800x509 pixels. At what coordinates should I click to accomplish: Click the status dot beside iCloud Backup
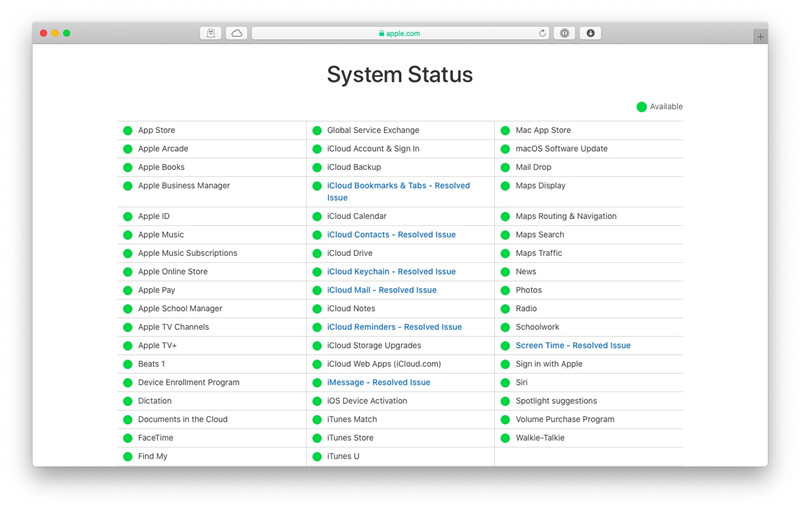pyautogui.click(x=317, y=167)
